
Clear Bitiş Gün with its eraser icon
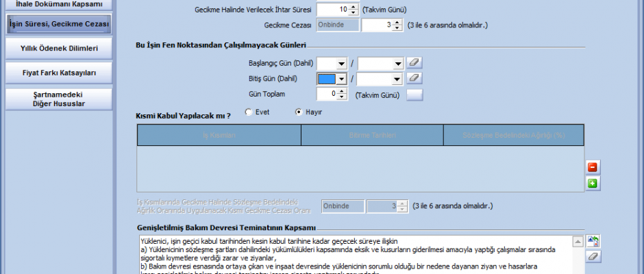point(415,78)
